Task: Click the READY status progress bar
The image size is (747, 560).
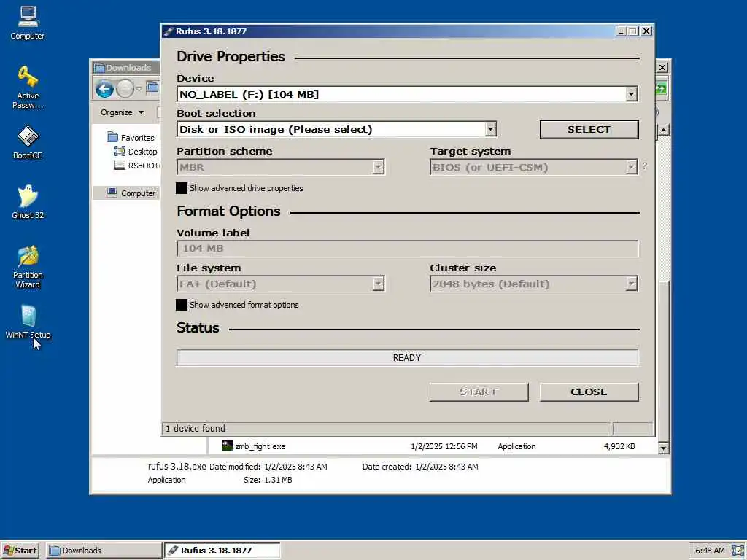Action: [x=407, y=357]
